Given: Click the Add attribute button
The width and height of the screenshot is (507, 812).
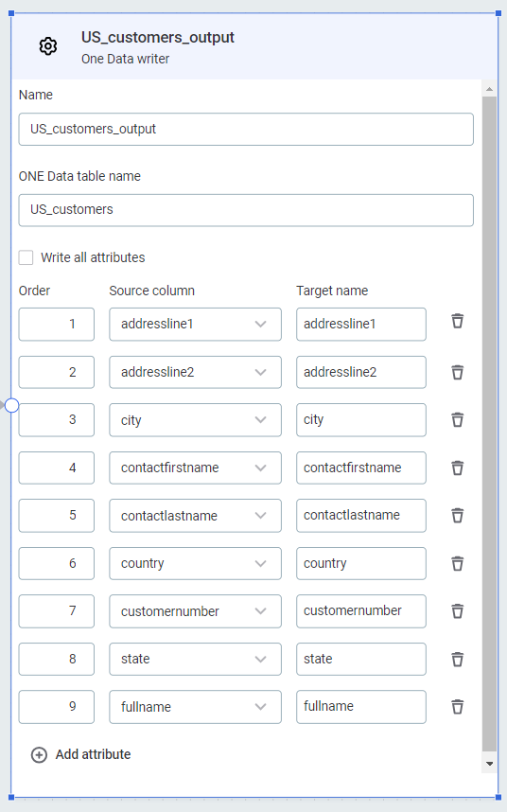Looking at the screenshot, I should click(x=81, y=754).
